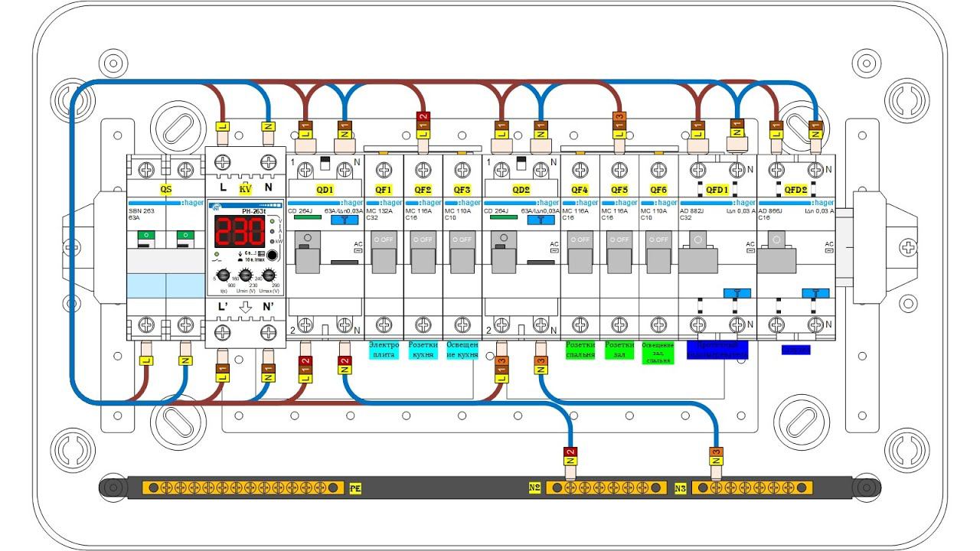
Task: Click the "SBN 263 63A" rating text
Action: [x=142, y=214]
